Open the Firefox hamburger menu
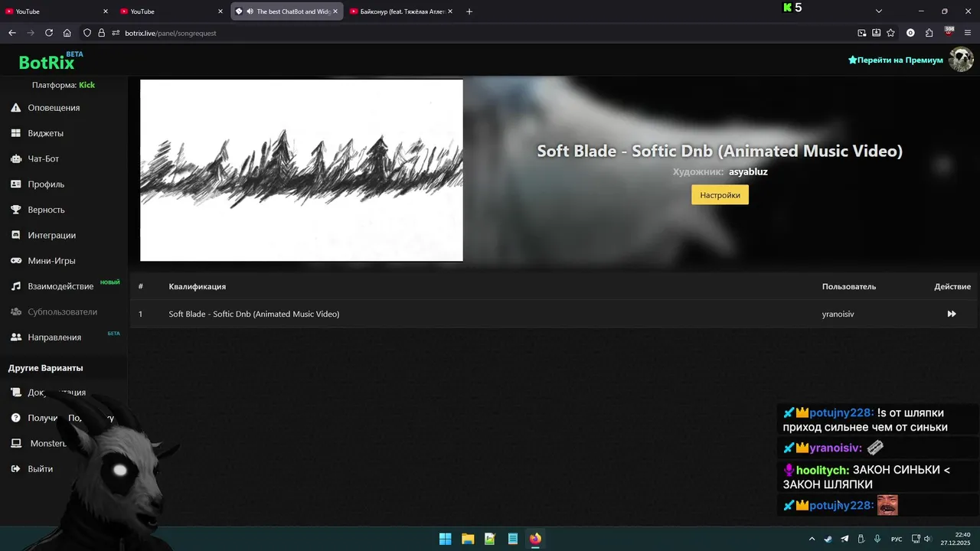This screenshot has width=980, height=551. pyautogui.click(x=968, y=33)
